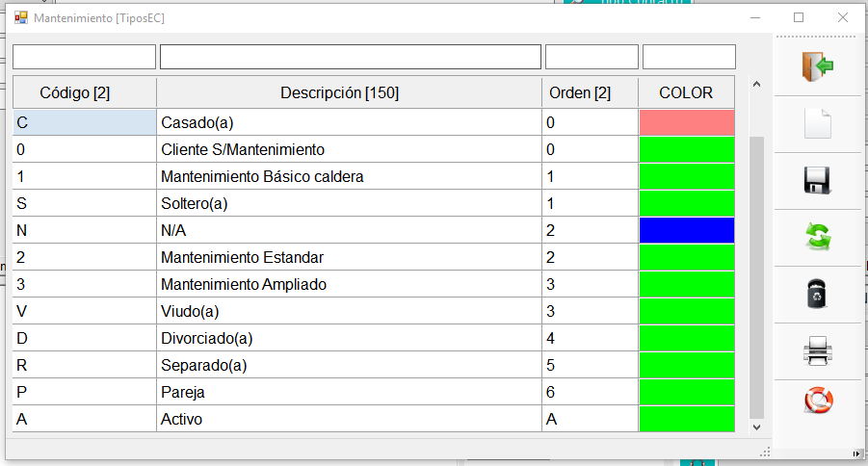The image size is (868, 466).
Task: Click the Descripción filter input field
Action: (x=351, y=57)
